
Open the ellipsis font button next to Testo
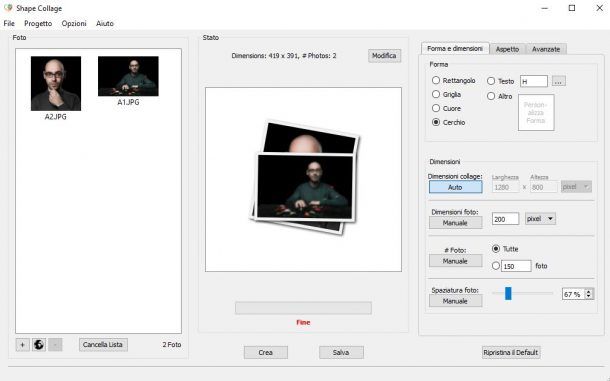[559, 81]
